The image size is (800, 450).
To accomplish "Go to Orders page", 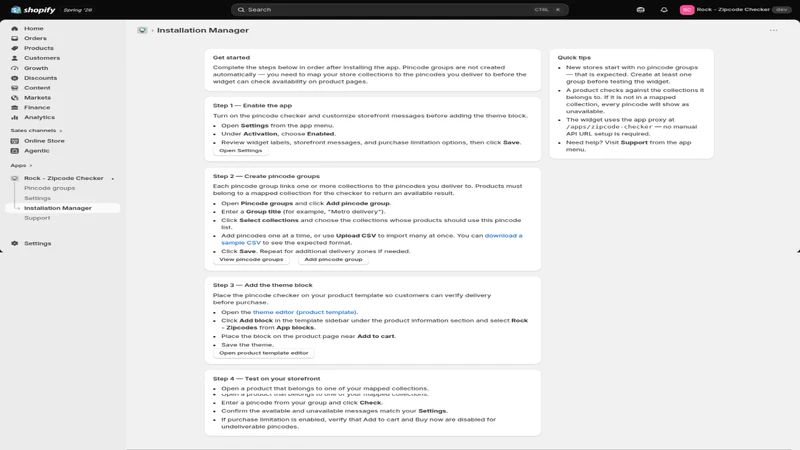I will click(x=35, y=38).
